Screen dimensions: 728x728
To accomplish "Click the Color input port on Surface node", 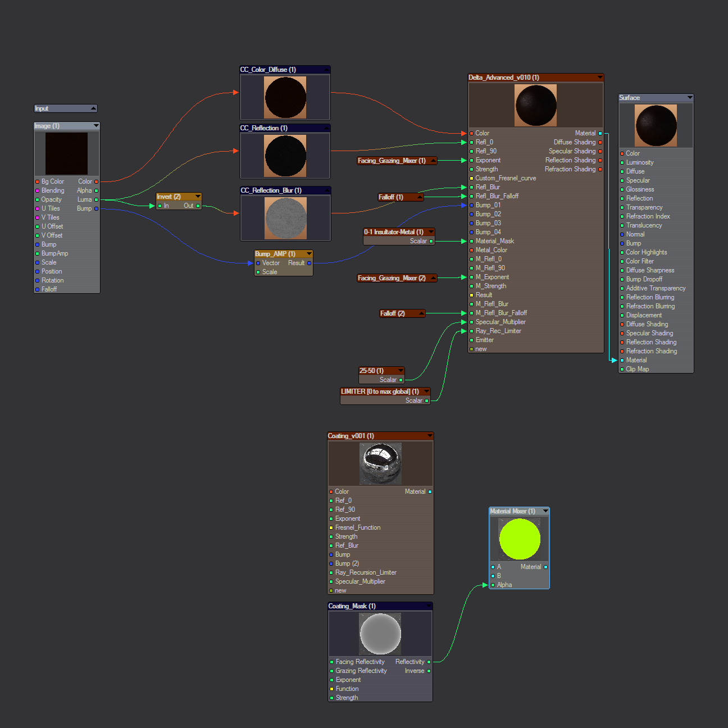I will point(622,153).
